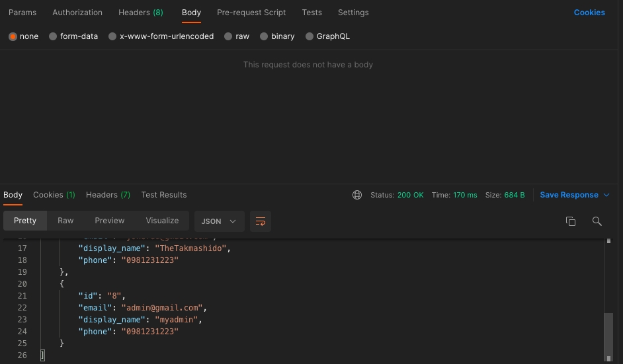View the response Headers (7) tab

click(x=108, y=195)
